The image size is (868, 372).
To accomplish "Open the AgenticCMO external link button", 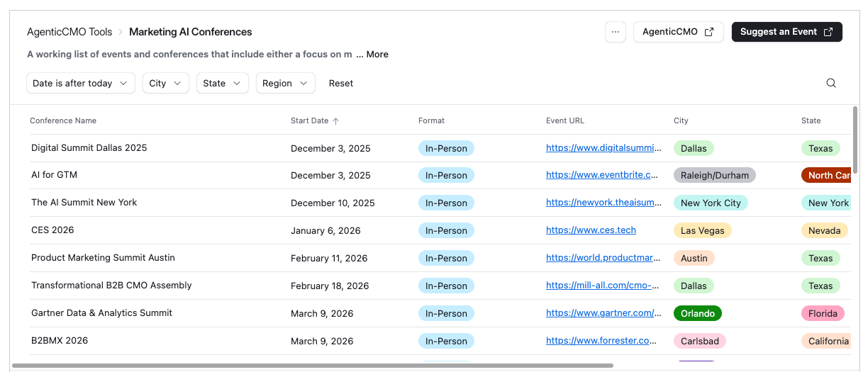I will point(678,32).
